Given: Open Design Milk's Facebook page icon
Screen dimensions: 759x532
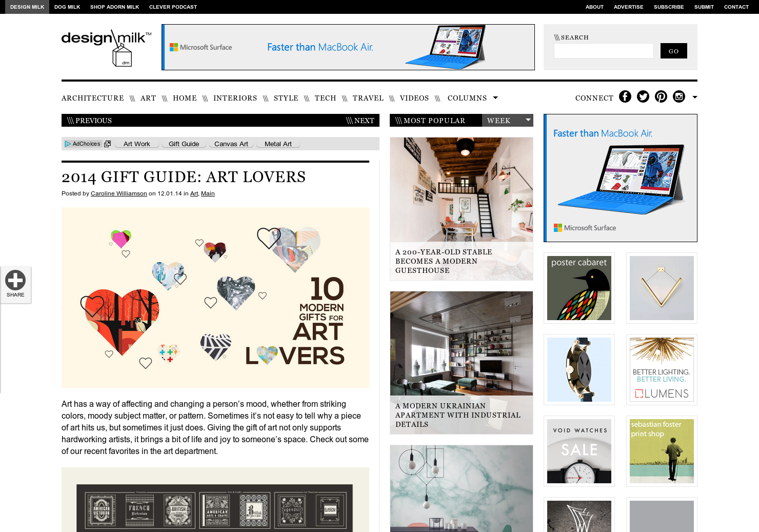Looking at the screenshot, I should coord(625,96).
